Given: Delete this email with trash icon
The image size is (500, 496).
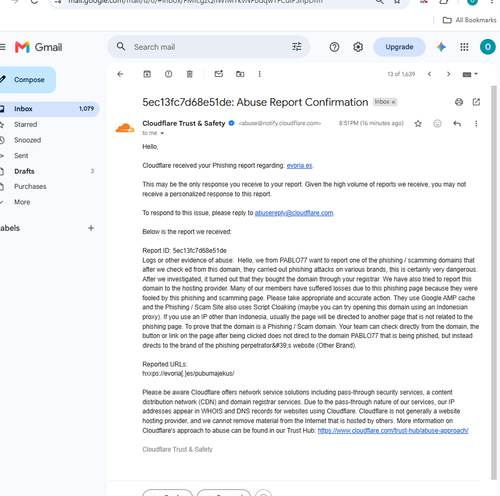Looking at the screenshot, I should 189,74.
